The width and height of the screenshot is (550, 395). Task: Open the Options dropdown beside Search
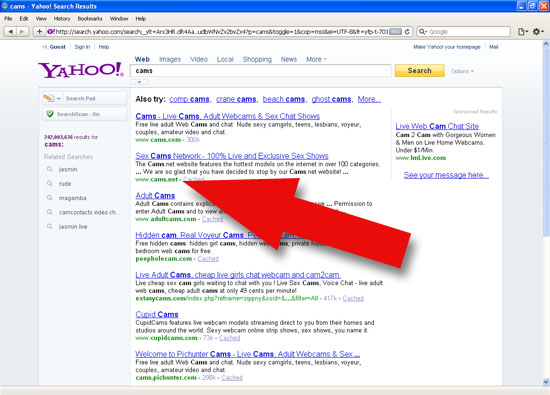click(x=462, y=71)
